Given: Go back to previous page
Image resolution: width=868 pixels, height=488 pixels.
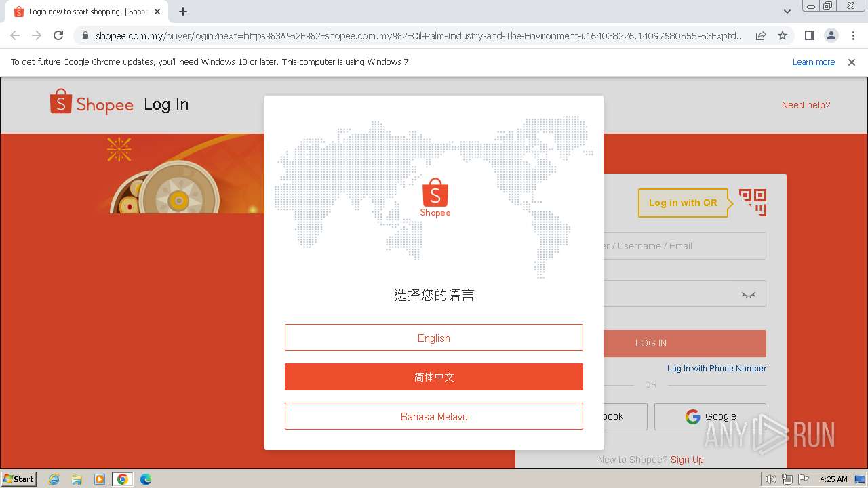Looking at the screenshot, I should coord(15,35).
